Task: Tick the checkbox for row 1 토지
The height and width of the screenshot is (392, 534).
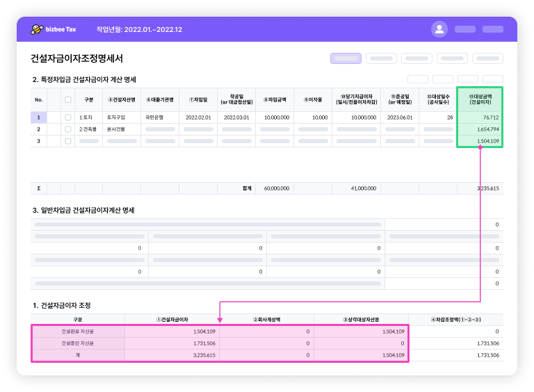Action: pos(68,117)
